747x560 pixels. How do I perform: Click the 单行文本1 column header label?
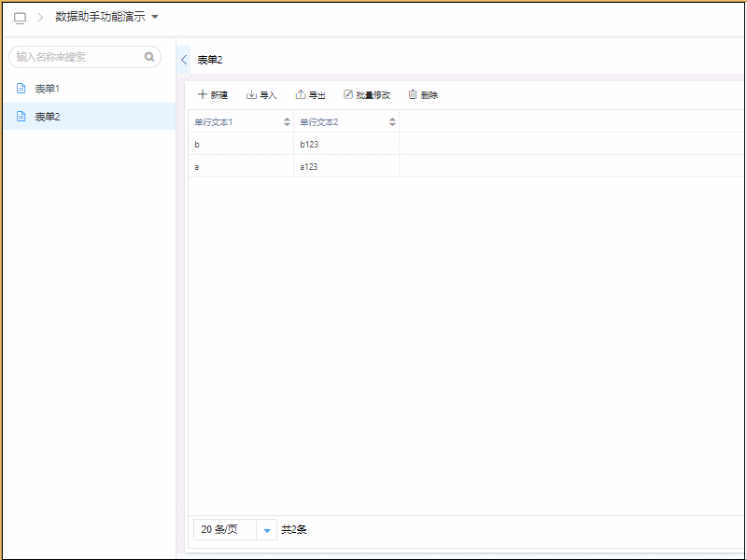point(214,122)
